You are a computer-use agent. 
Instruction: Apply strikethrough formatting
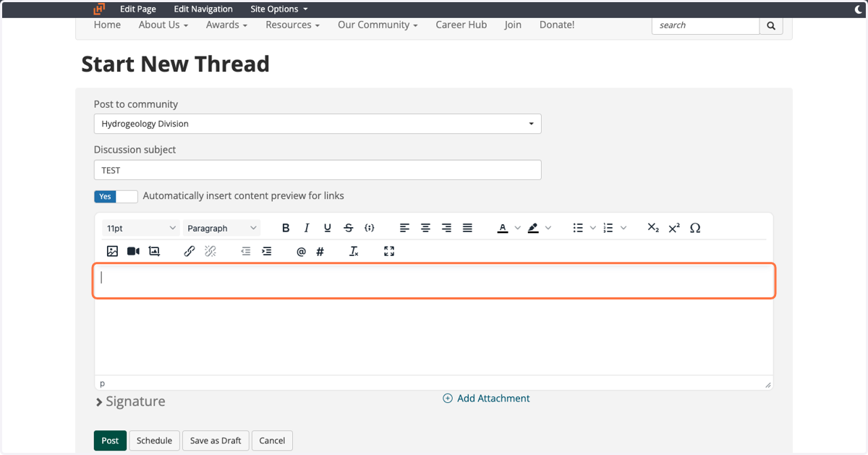pyautogui.click(x=349, y=228)
